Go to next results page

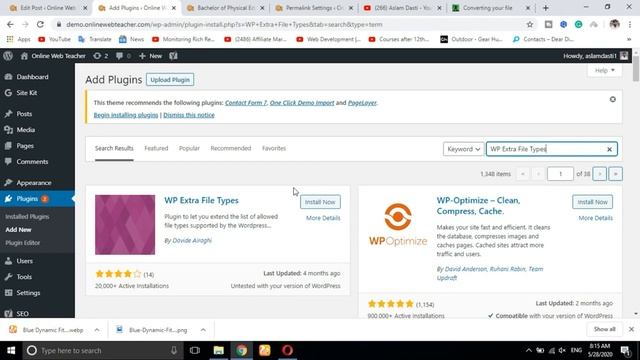click(599, 174)
